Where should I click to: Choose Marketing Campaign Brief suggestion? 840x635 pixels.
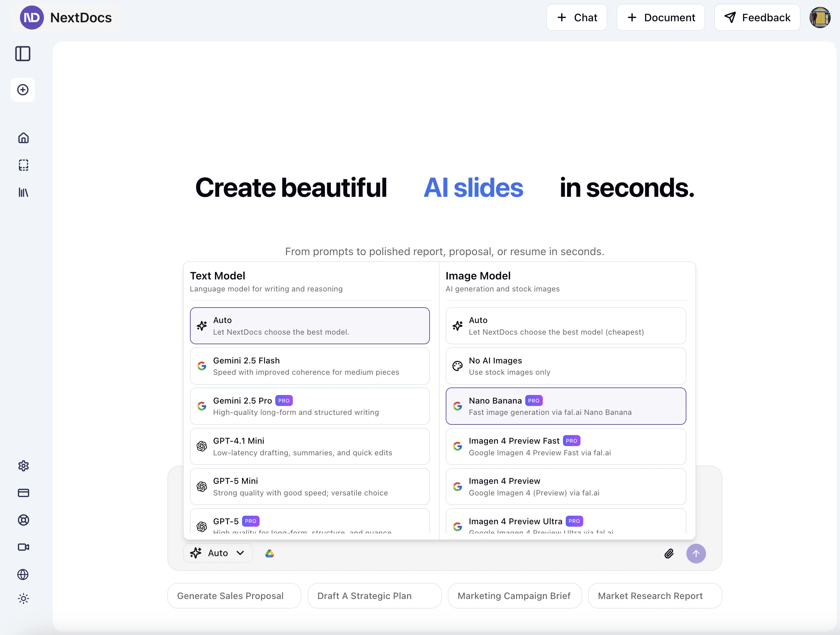[514, 596]
